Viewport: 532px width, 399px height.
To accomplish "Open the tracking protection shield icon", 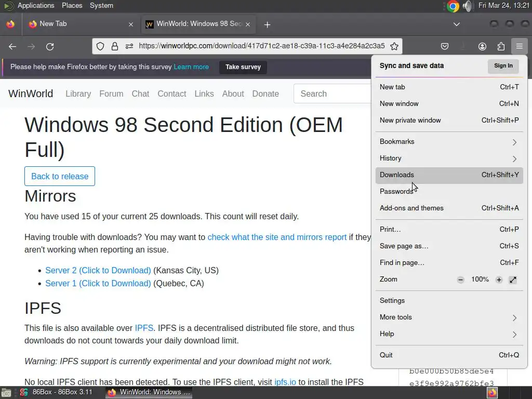I will 100,46.
